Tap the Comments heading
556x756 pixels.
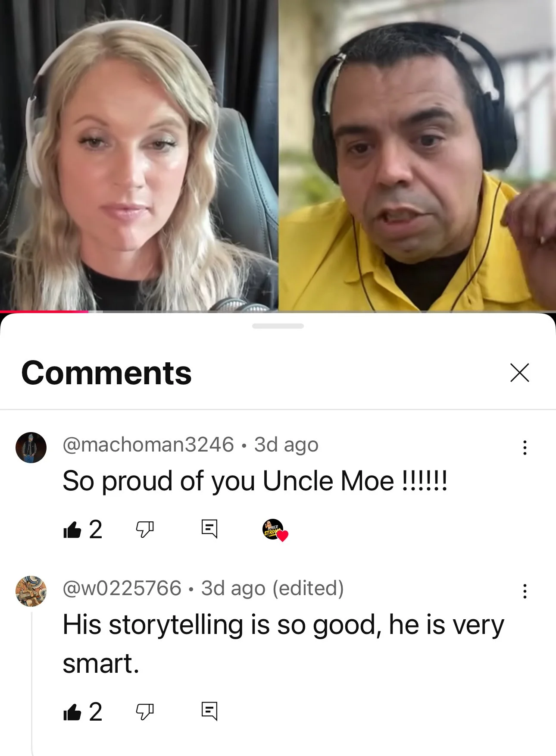(106, 373)
